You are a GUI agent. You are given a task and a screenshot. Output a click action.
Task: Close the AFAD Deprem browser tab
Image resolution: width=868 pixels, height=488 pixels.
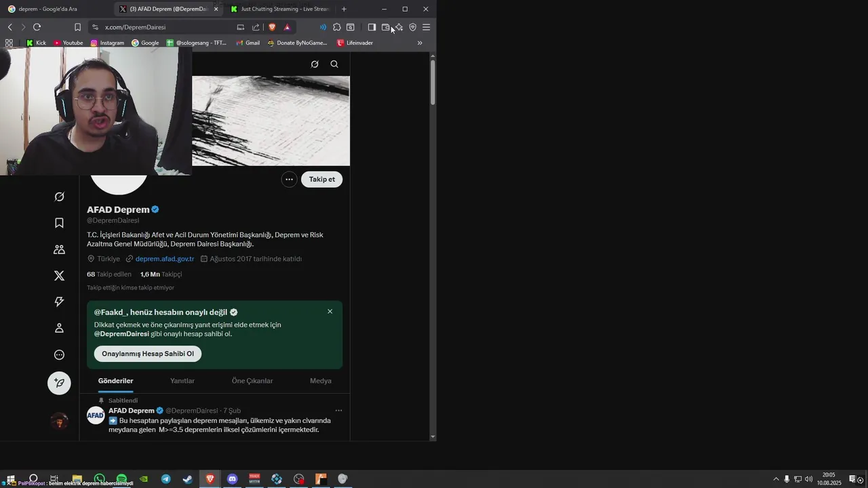tap(216, 9)
